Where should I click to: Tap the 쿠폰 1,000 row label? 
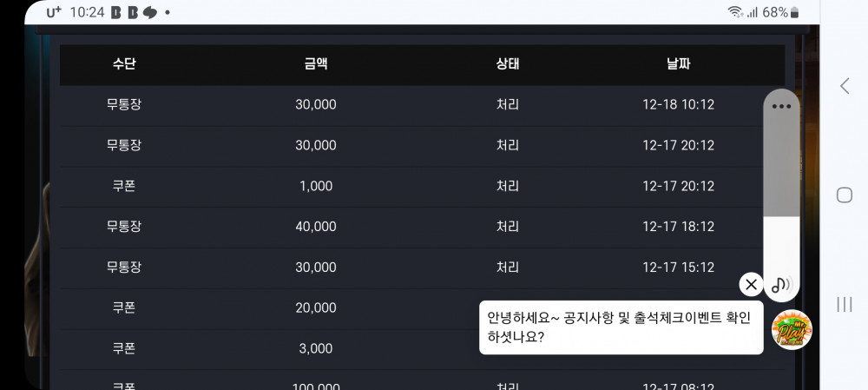(x=124, y=186)
